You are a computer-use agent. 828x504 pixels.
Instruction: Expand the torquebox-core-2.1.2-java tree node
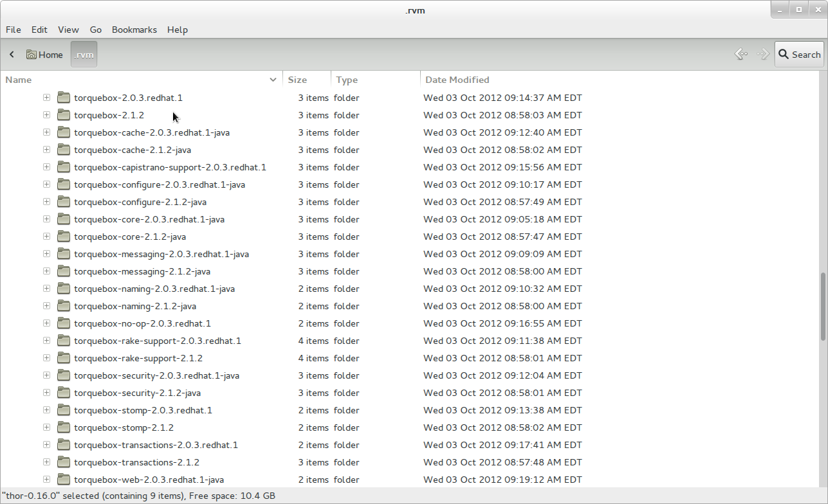(46, 237)
